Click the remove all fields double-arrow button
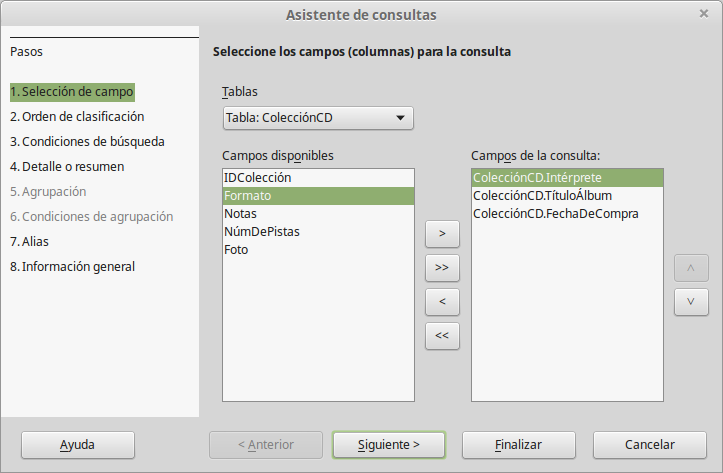This screenshot has height=473, width=723. 442,336
